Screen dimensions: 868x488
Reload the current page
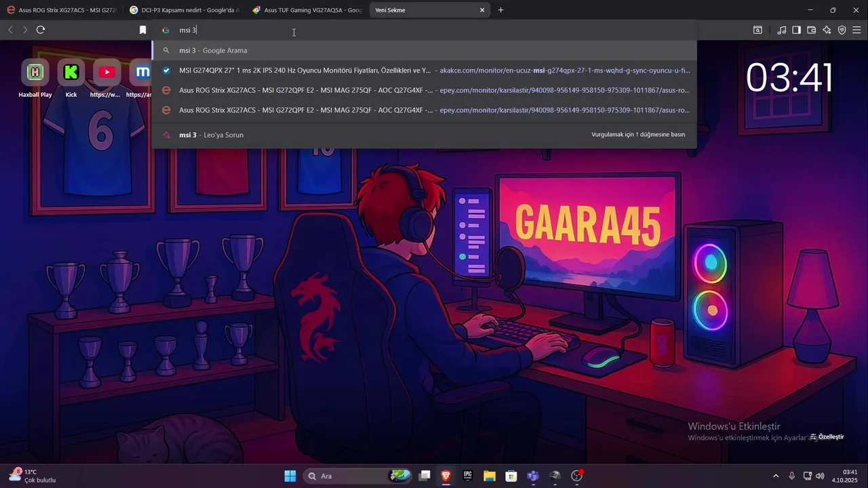41,30
